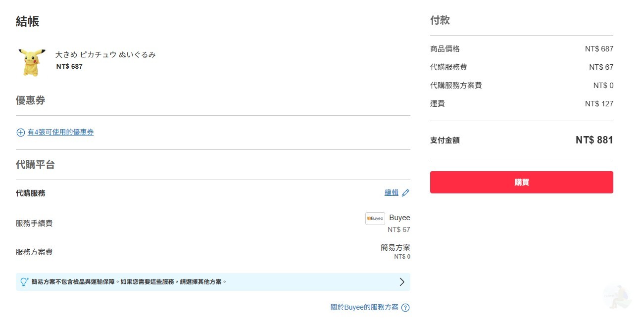The height and width of the screenshot is (320, 644).
Task: Click the 簡易方案 plan name
Action: tap(396, 247)
